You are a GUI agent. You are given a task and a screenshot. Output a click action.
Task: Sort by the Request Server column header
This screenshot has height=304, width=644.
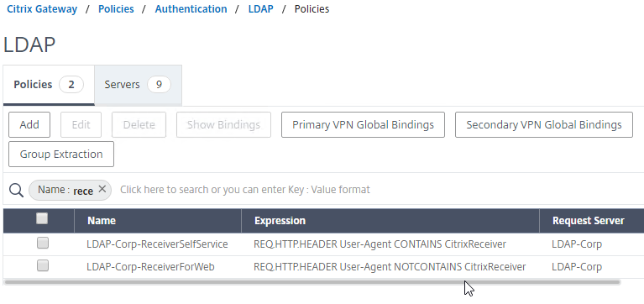tap(591, 221)
